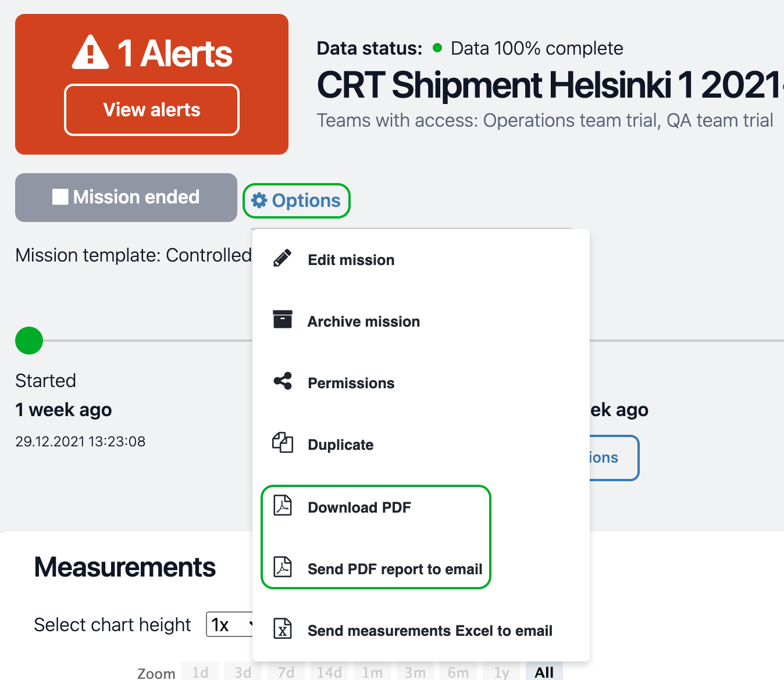Select Archive mission menu entry
784x680 pixels.
(x=421, y=321)
